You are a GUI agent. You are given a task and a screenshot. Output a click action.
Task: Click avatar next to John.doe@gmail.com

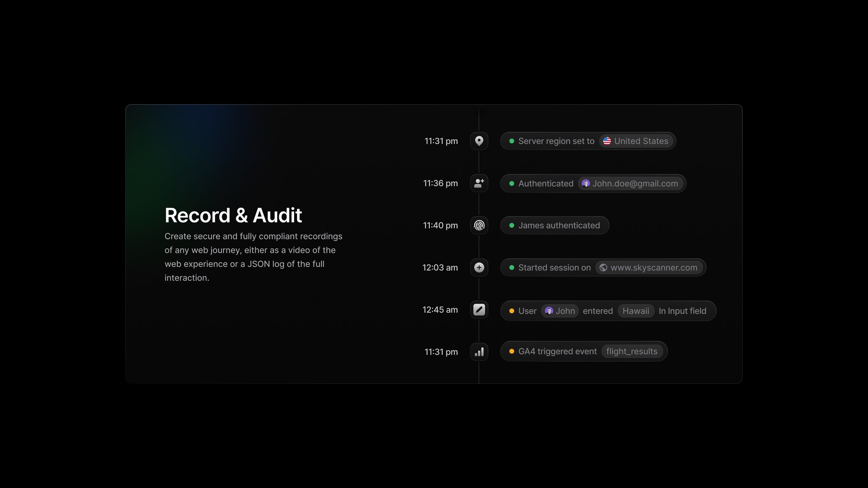pyautogui.click(x=585, y=183)
